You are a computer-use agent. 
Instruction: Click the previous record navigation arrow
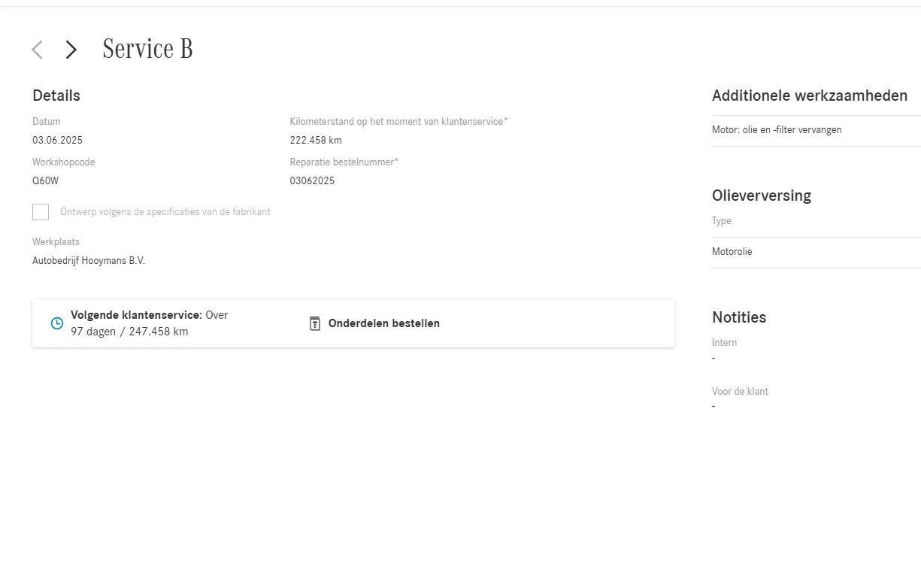[36, 49]
